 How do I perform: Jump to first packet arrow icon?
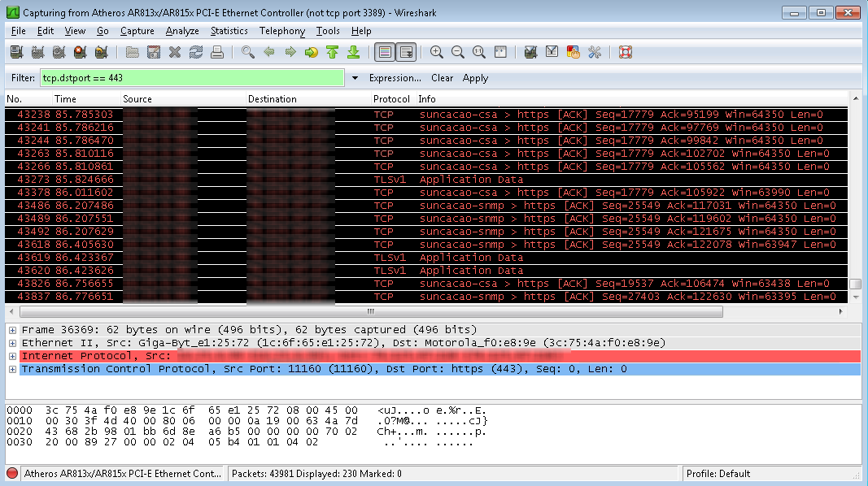(x=332, y=52)
